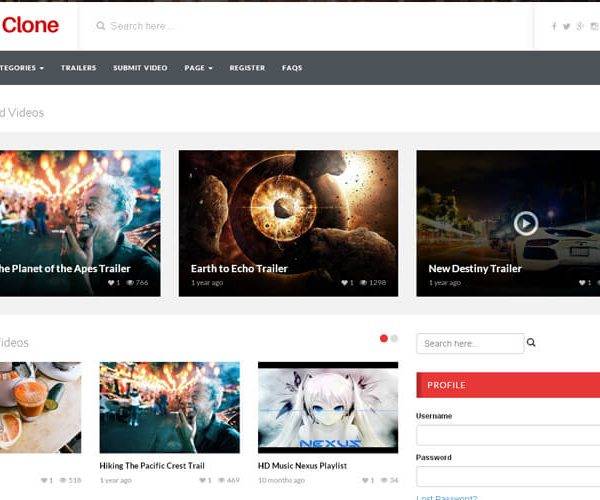Open Hiking The Pacific Crest Trail thumbnail
The width and height of the screenshot is (600, 500).
point(169,407)
